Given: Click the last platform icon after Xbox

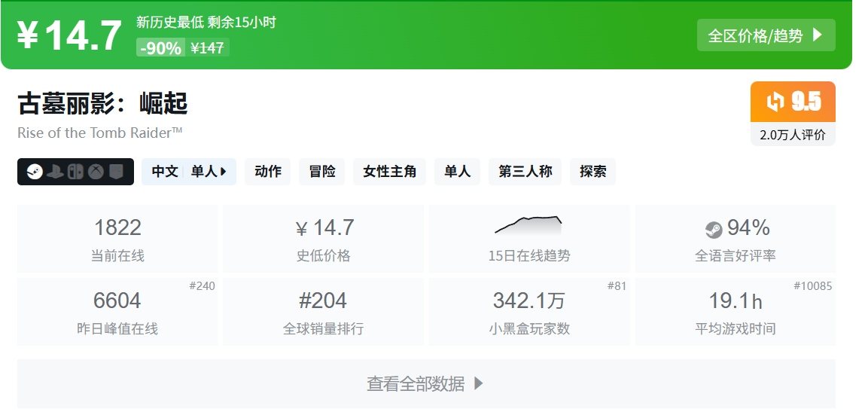Looking at the screenshot, I should 115,172.
